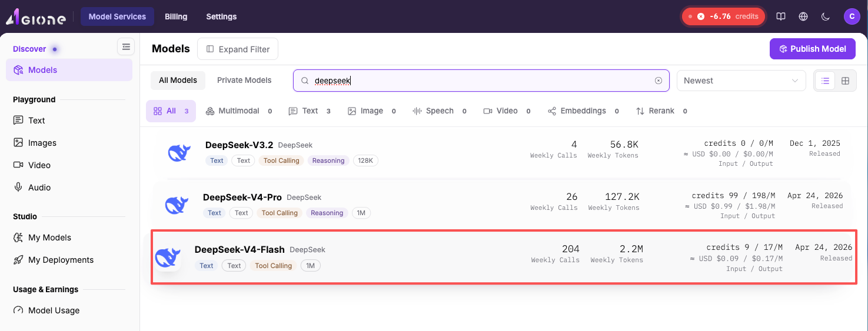Open the Model Services tab
Image resolution: width=868 pixels, height=331 pixels.
(x=117, y=16)
